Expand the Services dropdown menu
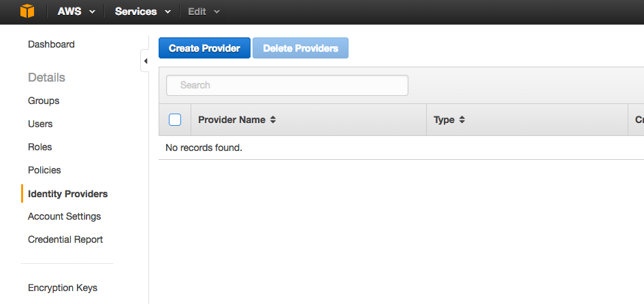This screenshot has width=644, height=304. pos(142,12)
